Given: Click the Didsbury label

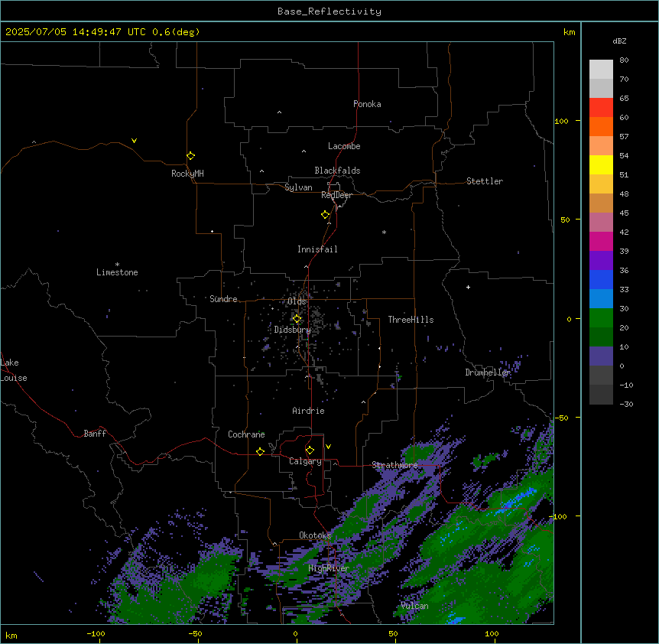Looking at the screenshot, I should click(293, 330).
